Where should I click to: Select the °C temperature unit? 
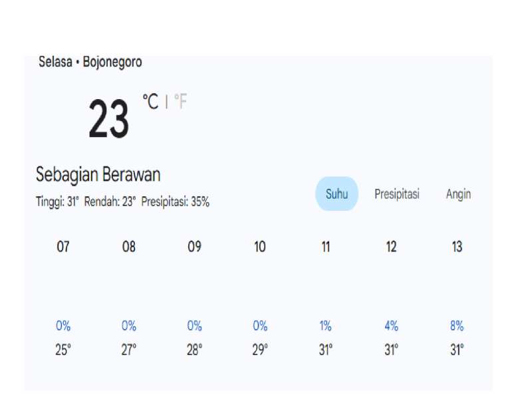click(x=150, y=102)
